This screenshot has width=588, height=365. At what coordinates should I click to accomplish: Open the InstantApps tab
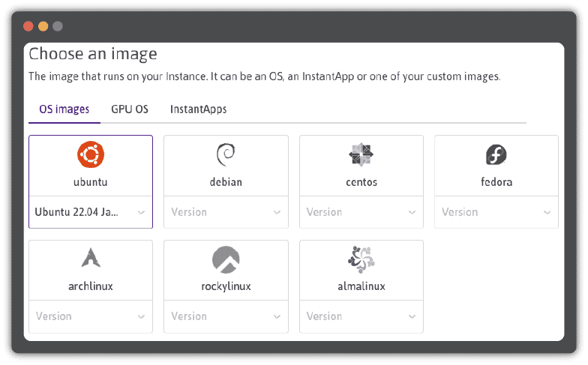click(198, 109)
